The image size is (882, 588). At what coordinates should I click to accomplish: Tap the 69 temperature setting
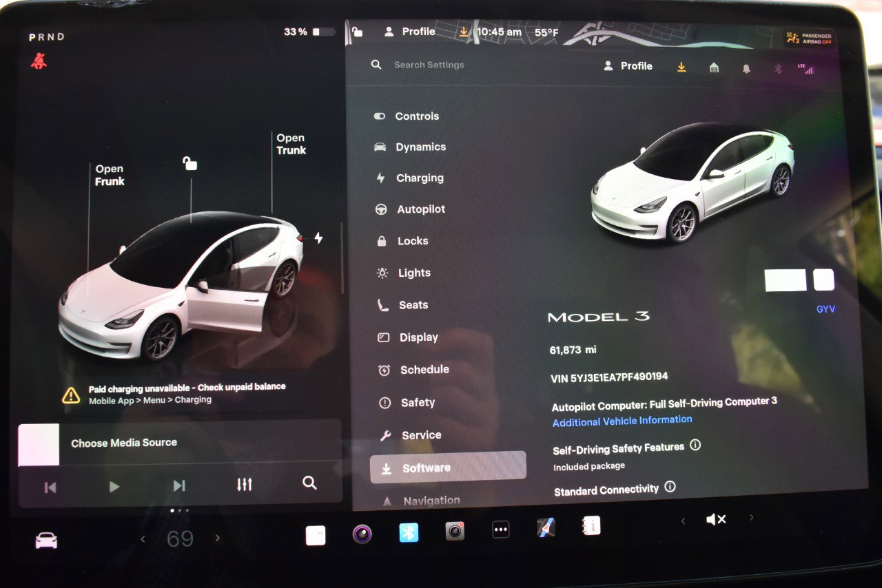[180, 538]
